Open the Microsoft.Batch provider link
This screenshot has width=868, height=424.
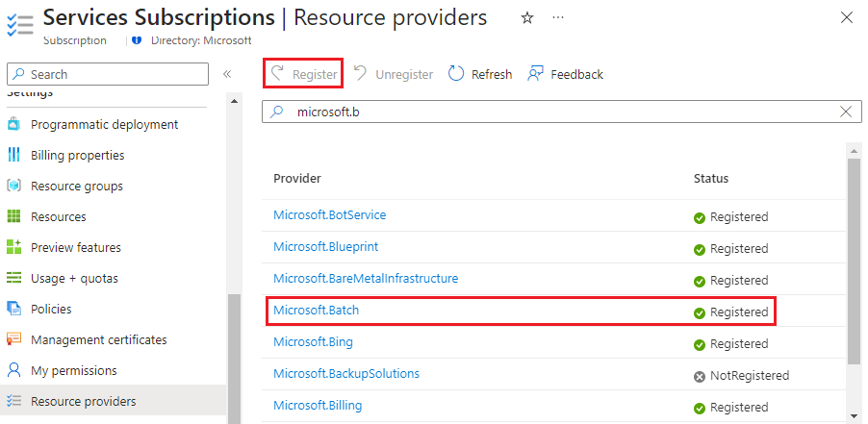point(316,311)
